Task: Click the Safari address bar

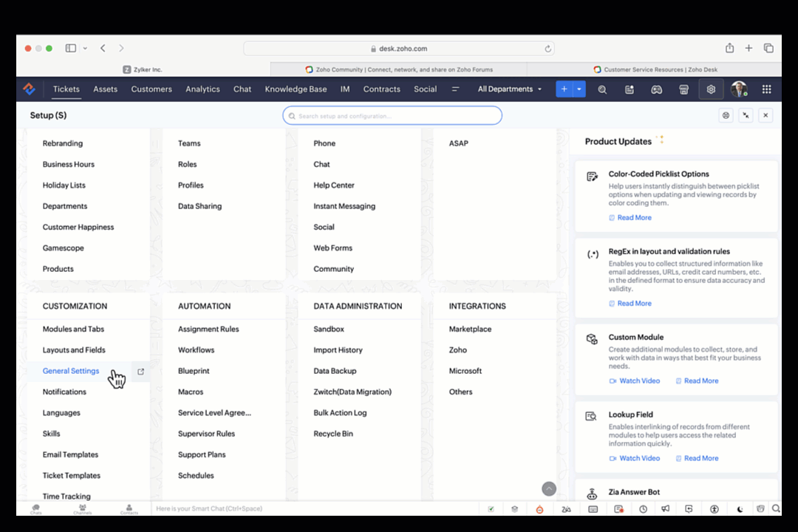Action: click(399, 48)
